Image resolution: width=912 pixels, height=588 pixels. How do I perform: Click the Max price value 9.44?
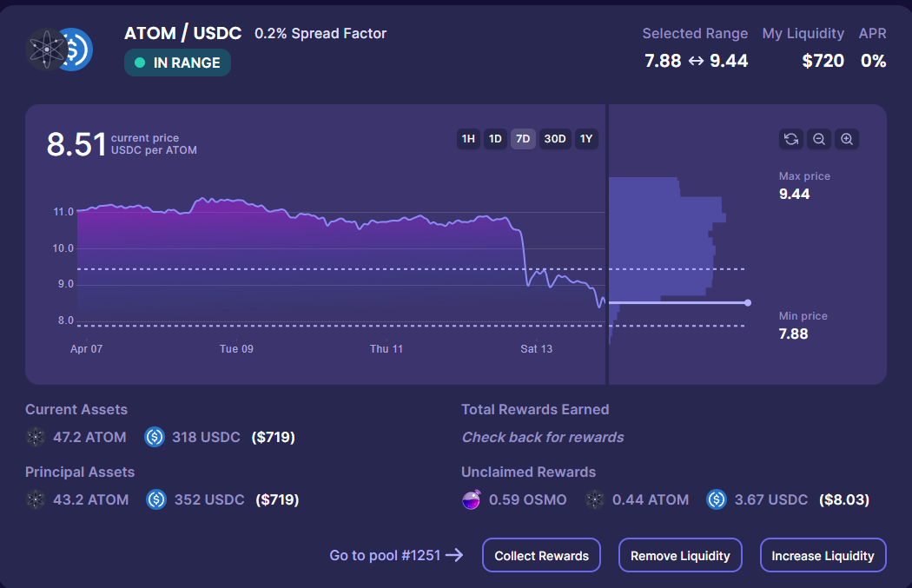coord(794,195)
